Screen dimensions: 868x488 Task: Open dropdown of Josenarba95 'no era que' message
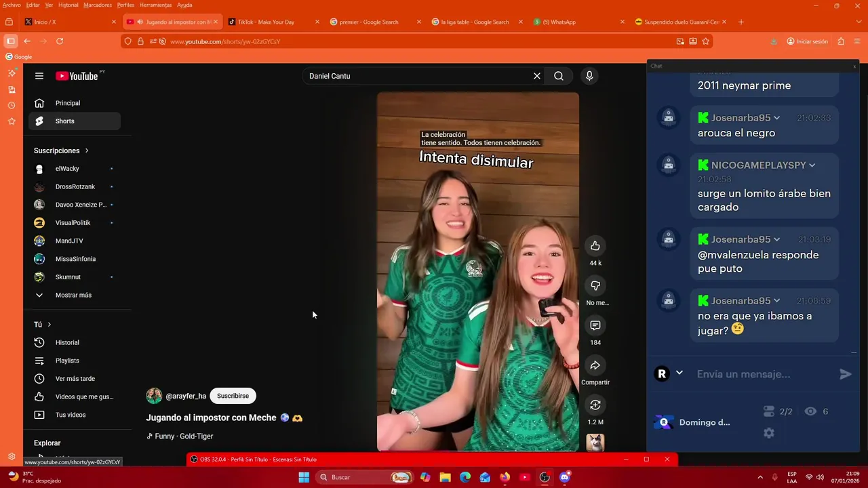[776, 301]
